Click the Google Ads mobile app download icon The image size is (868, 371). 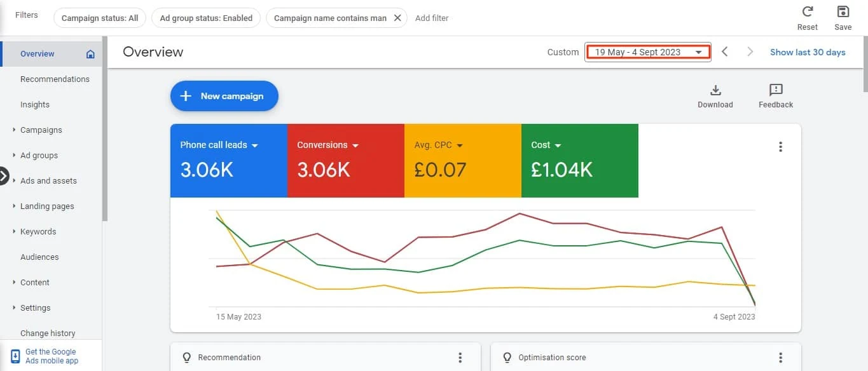tap(15, 356)
